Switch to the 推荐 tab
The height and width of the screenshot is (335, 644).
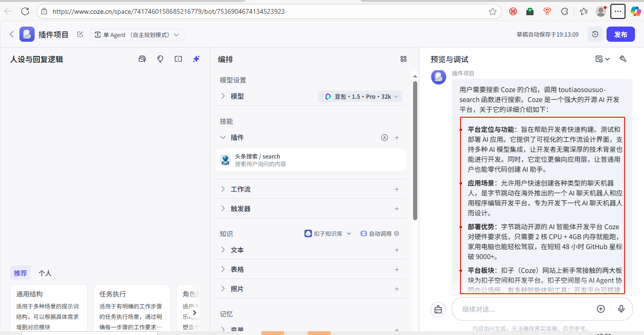[x=20, y=273]
